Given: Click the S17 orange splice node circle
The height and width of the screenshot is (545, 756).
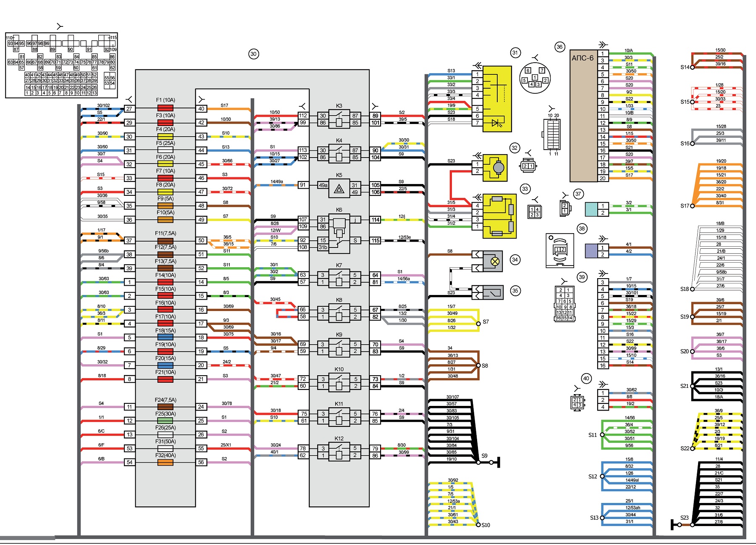Looking at the screenshot, I should (x=693, y=206).
